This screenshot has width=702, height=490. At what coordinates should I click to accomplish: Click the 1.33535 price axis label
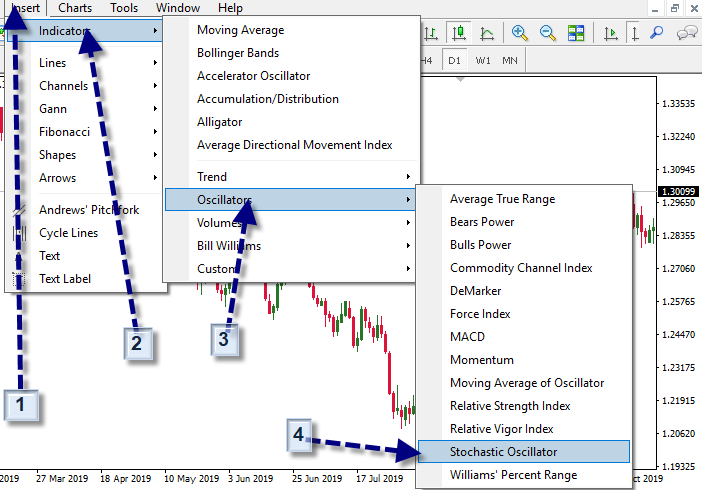point(678,104)
